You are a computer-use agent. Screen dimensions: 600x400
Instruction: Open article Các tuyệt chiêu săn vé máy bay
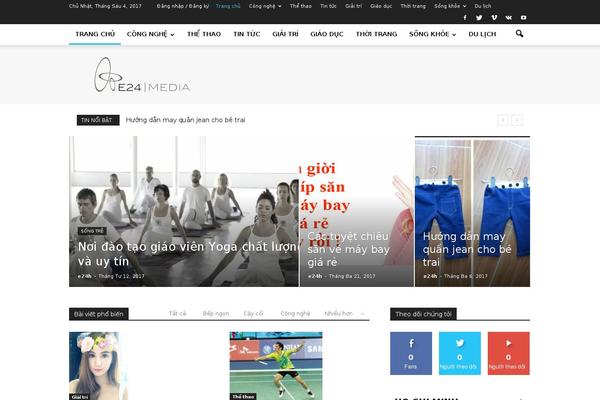349,249
